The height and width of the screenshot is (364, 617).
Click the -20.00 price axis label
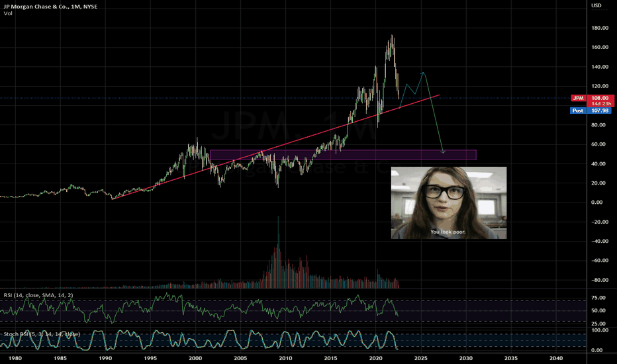600,222
